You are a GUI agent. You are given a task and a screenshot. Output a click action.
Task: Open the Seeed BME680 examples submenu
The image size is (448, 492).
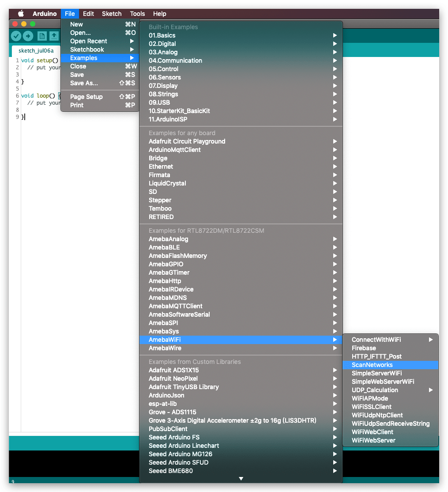(x=241, y=471)
